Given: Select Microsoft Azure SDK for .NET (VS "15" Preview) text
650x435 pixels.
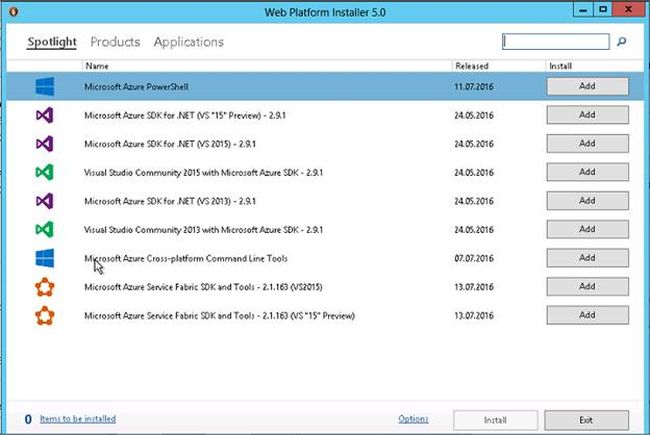Looking at the screenshot, I should pyautogui.click(x=185, y=115).
